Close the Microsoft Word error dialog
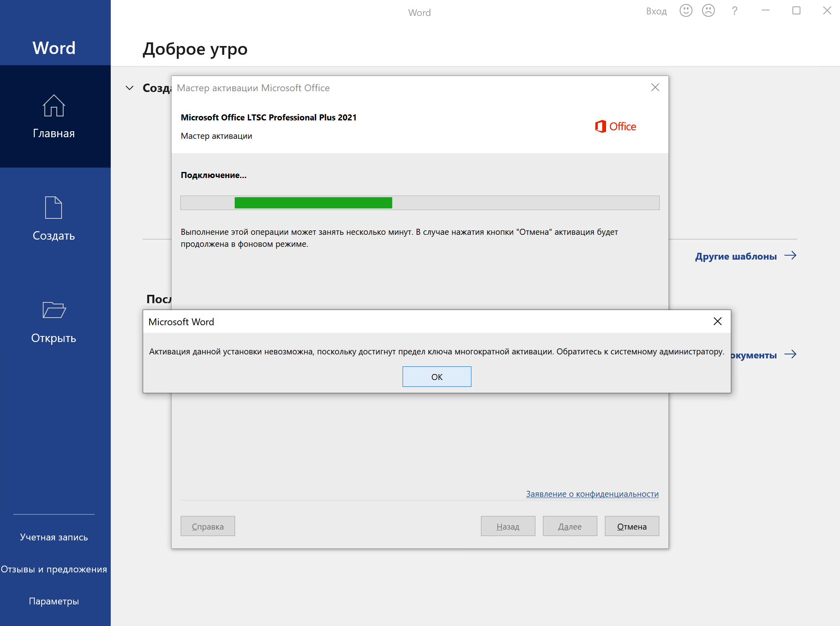 [718, 321]
